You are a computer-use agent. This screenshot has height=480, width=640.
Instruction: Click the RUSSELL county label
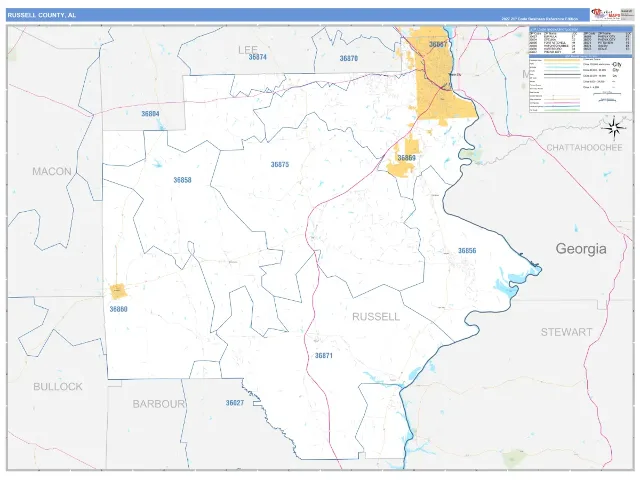point(376,317)
